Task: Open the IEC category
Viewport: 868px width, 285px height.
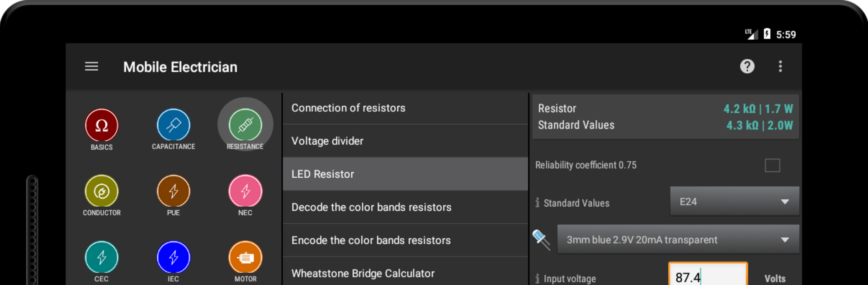Action: pyautogui.click(x=173, y=257)
